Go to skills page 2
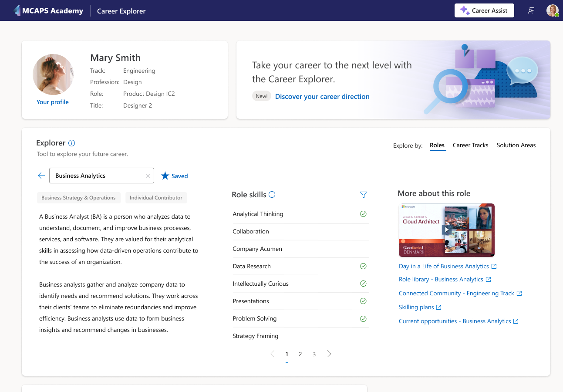Image resolution: width=563 pixels, height=392 pixels. (300, 354)
